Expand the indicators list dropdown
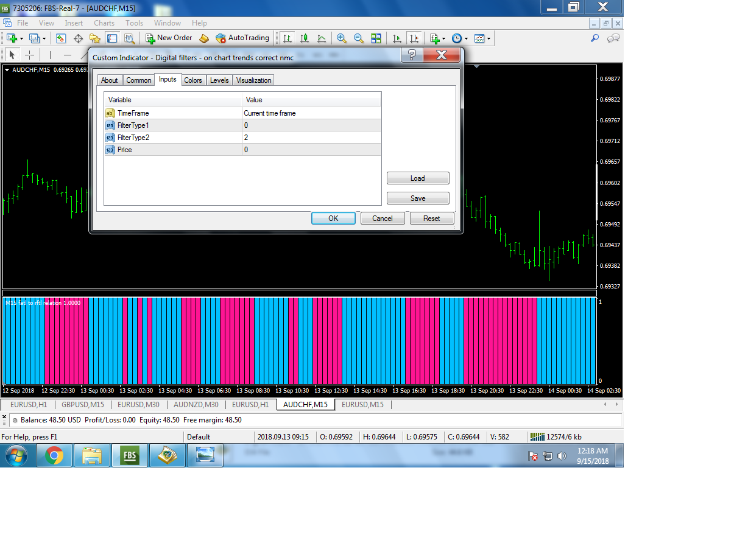 [x=443, y=38]
